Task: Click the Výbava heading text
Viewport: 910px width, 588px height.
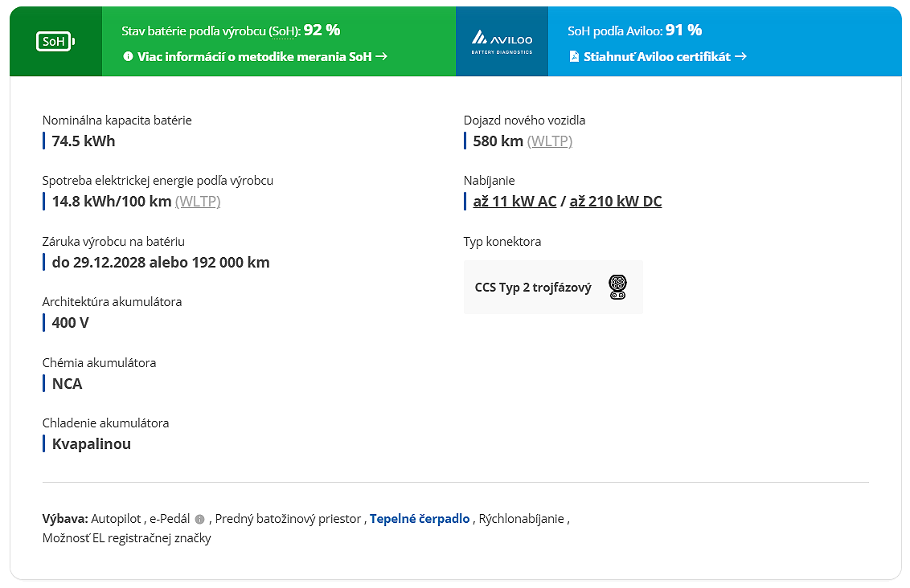Action: pyautogui.click(x=66, y=518)
